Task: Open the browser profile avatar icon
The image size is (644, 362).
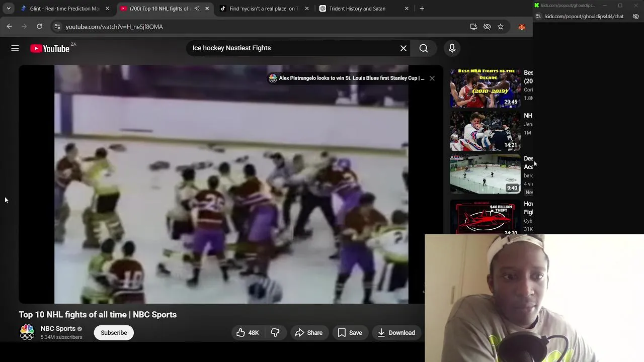Action: tap(522, 27)
